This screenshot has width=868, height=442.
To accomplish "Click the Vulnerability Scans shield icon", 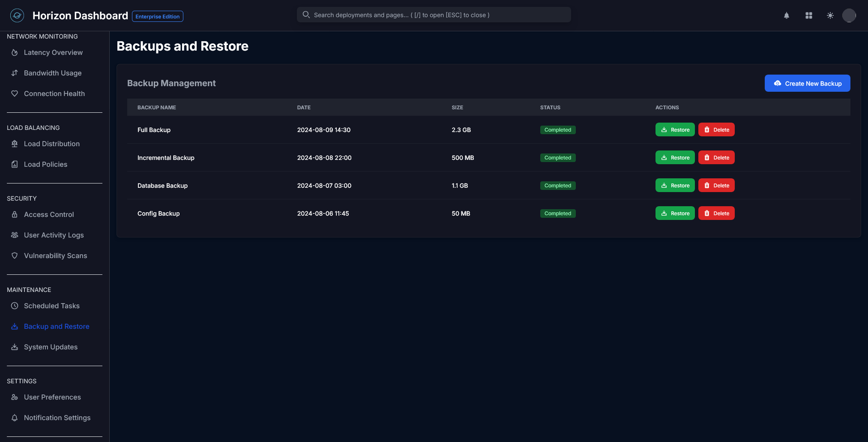I will coord(15,256).
